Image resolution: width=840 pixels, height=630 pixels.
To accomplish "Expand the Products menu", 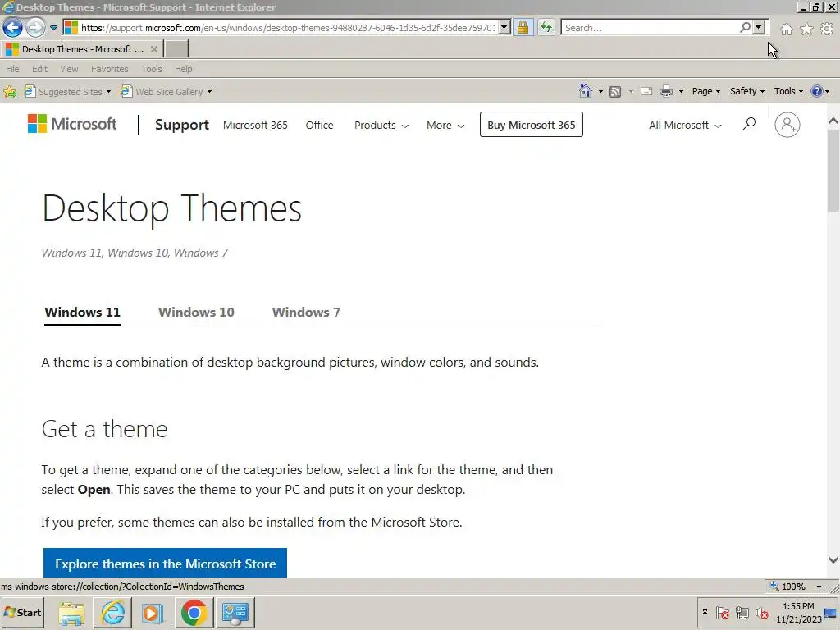I will click(381, 125).
